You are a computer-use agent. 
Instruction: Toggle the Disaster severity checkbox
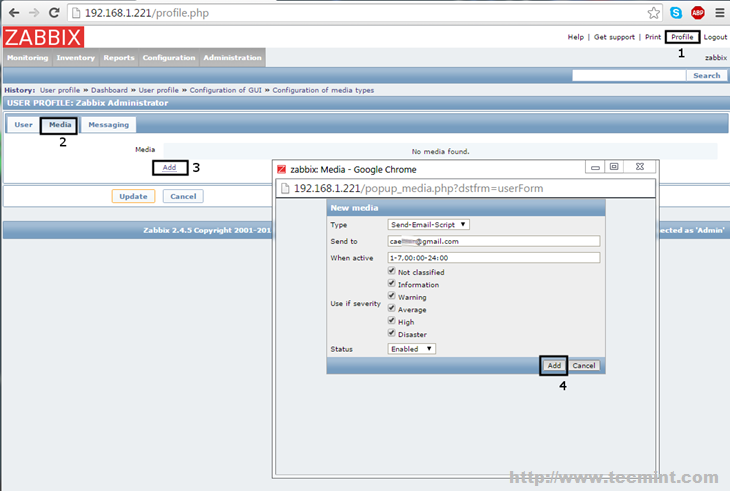click(392, 333)
